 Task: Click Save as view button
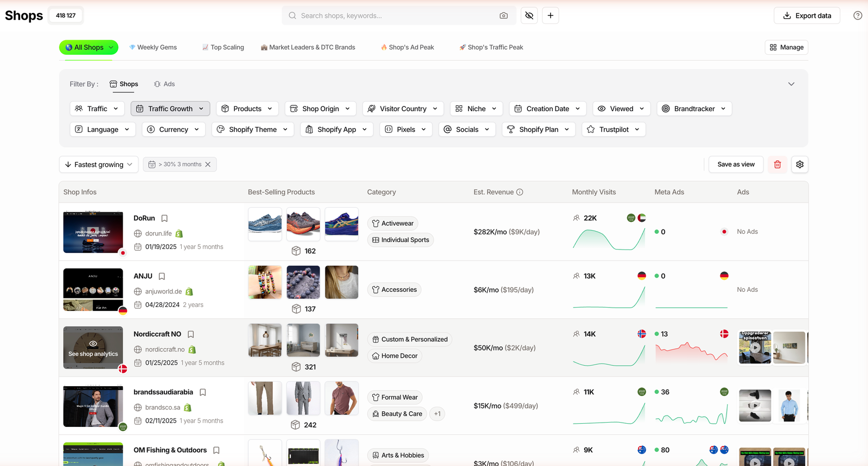click(x=736, y=164)
